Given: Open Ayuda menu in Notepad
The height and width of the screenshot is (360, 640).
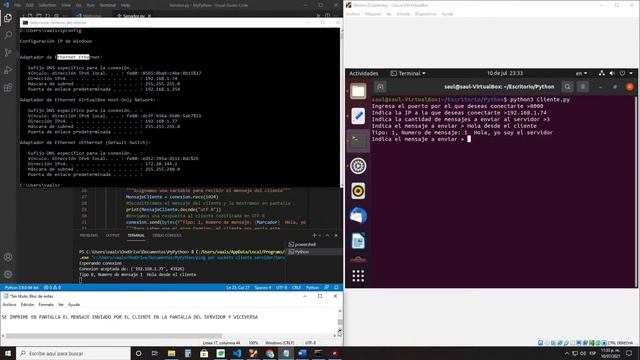Looking at the screenshot, I should tap(74, 305).
